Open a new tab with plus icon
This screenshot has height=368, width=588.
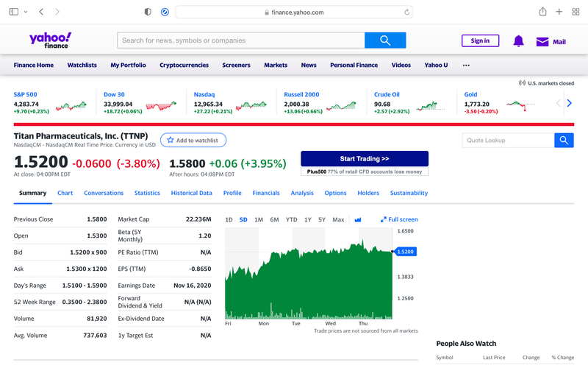[559, 12]
